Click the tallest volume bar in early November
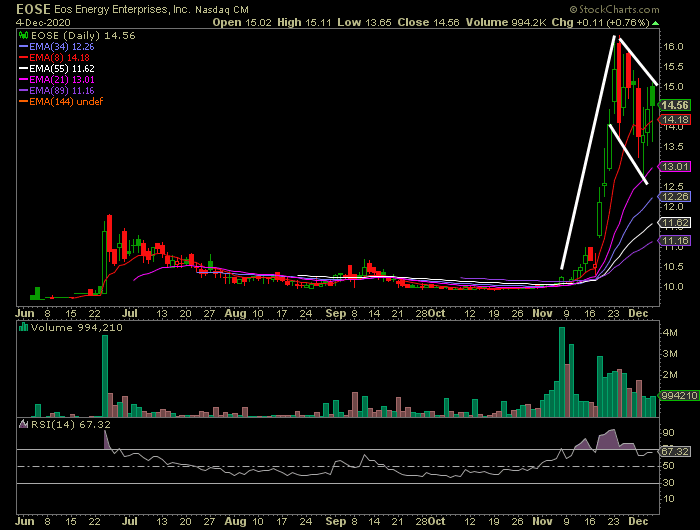 [562, 372]
